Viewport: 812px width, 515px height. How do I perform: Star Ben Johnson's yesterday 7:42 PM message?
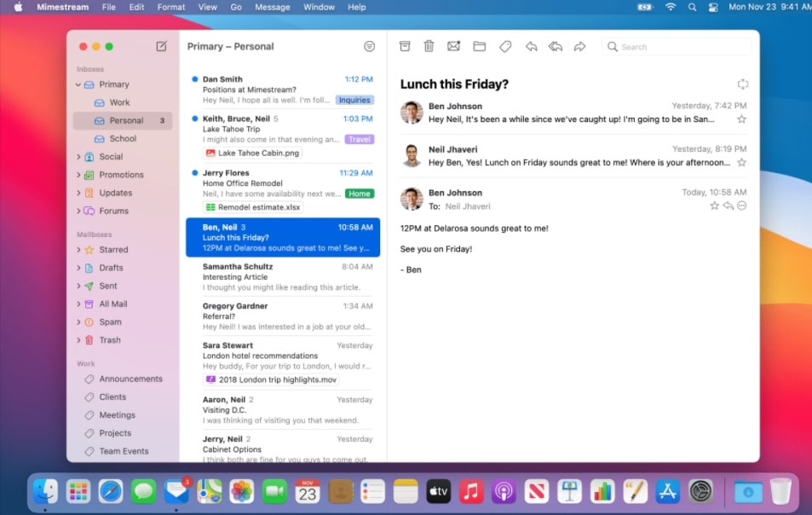point(741,119)
